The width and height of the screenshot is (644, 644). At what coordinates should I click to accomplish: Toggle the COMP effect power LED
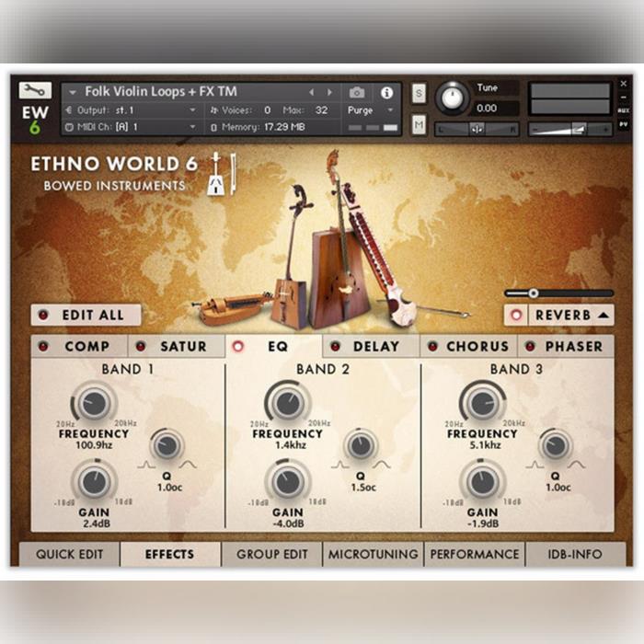click(42, 347)
